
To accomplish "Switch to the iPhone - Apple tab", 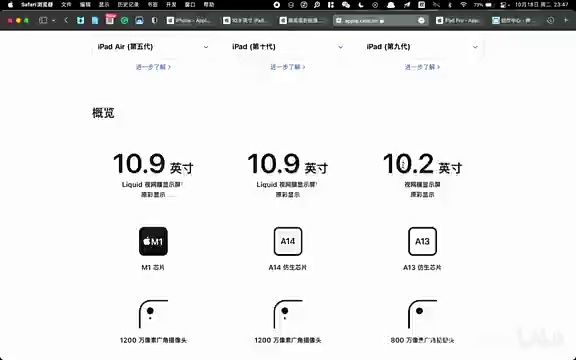I will click(x=190, y=21).
